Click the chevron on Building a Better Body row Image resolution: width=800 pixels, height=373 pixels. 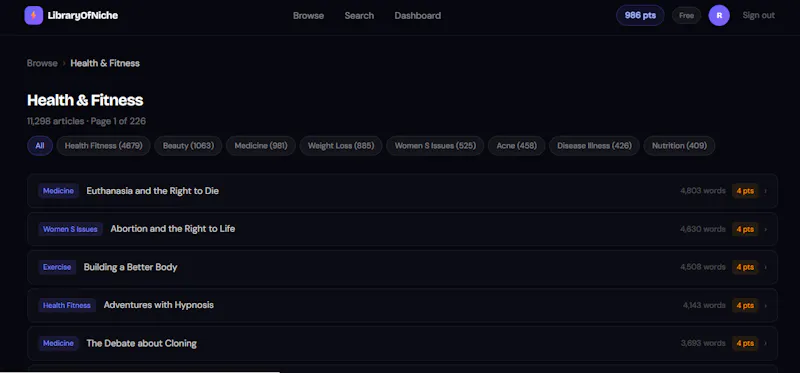[x=765, y=267]
